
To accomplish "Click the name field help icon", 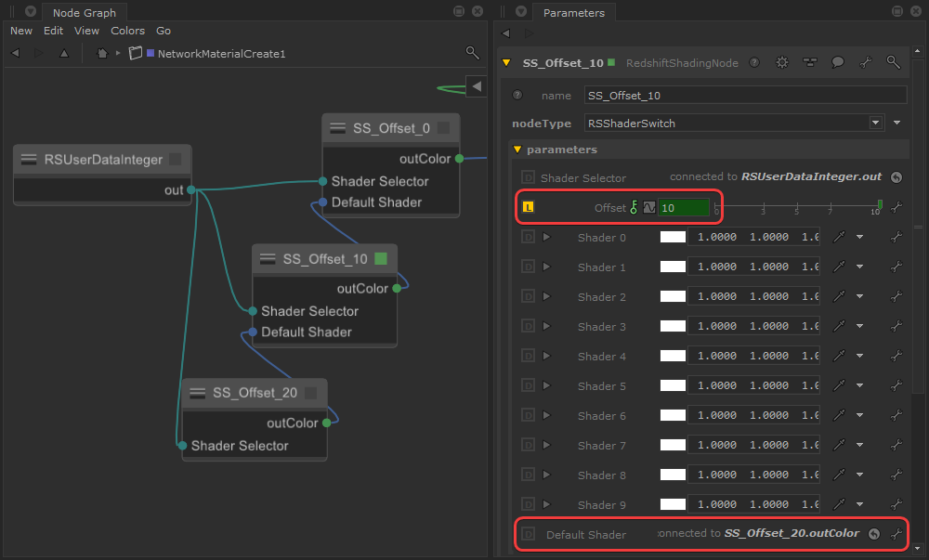I will coord(517,95).
